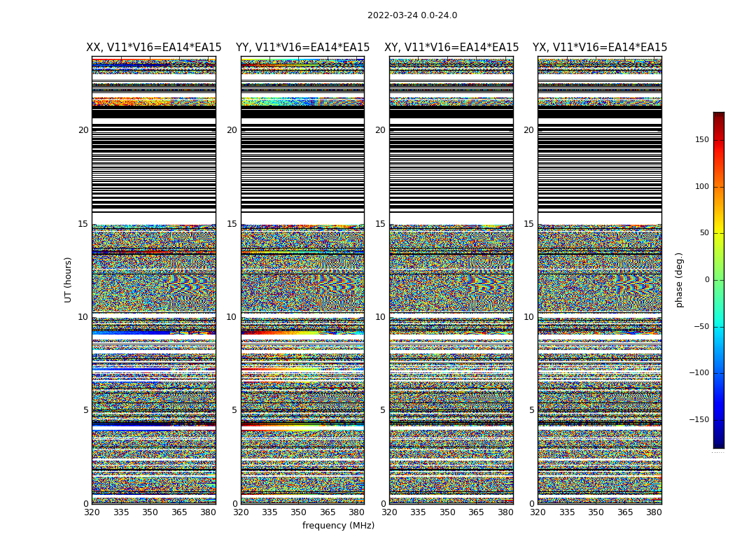Click the phase colorbar near 0 degrees

[719, 280]
